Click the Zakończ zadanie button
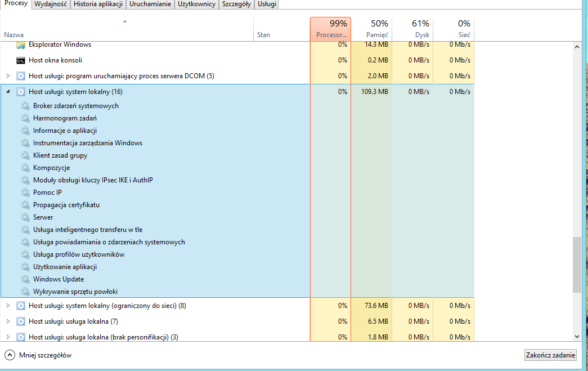This screenshot has height=371, width=588. point(550,355)
